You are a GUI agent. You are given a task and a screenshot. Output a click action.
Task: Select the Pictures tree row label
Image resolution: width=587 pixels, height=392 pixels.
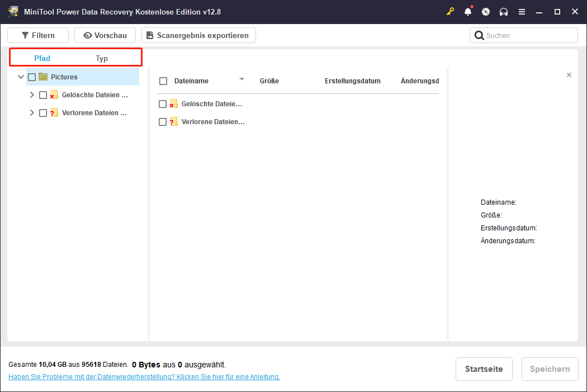coord(64,77)
